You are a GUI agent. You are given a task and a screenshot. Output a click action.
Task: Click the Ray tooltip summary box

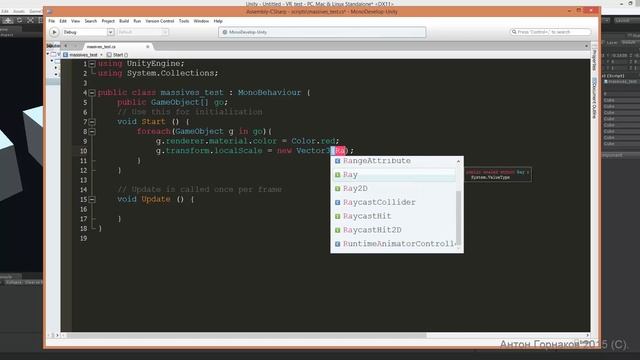(x=498, y=174)
